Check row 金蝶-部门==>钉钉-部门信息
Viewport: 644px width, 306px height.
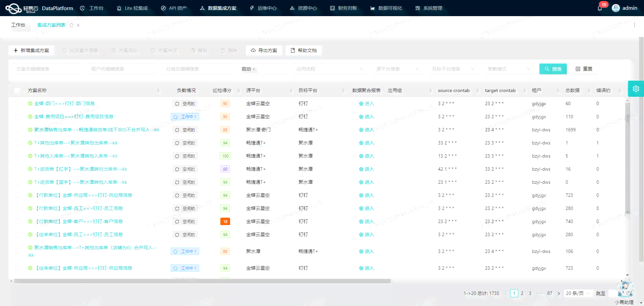point(17,103)
